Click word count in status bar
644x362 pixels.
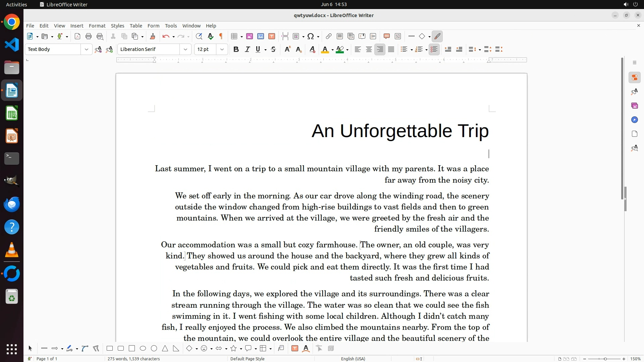click(133, 359)
